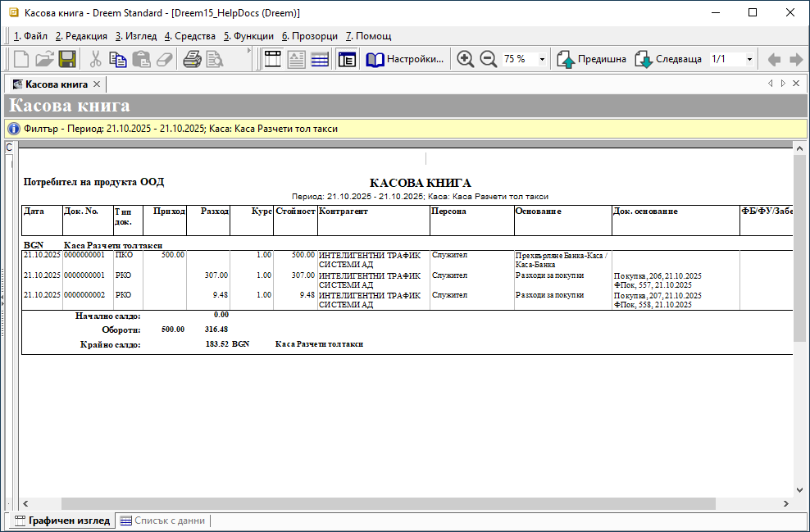Screen dimensions: 810x532
Task: Open the Функции menu
Action: [x=248, y=36]
